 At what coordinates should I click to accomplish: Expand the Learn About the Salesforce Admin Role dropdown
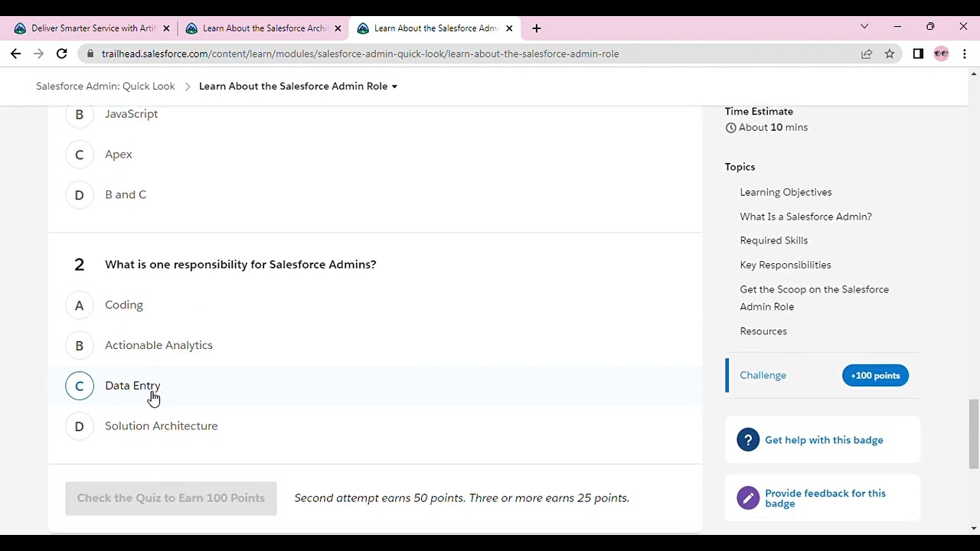(x=298, y=86)
